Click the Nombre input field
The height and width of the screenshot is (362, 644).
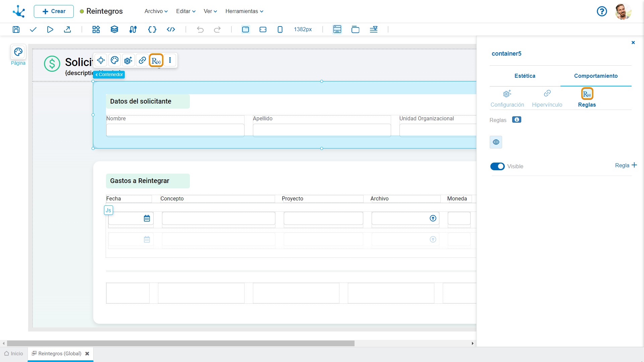(175, 130)
